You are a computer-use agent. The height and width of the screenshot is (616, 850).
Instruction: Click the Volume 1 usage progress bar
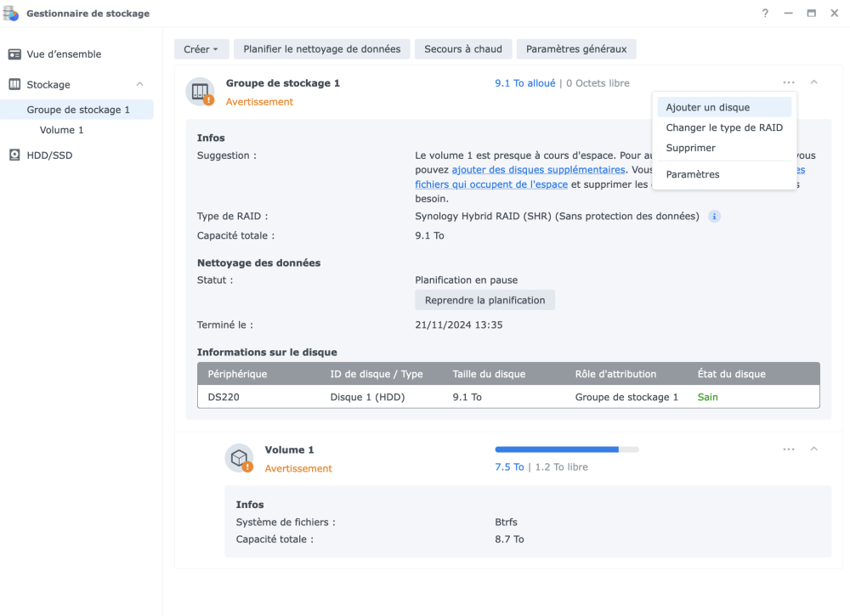tap(567, 449)
